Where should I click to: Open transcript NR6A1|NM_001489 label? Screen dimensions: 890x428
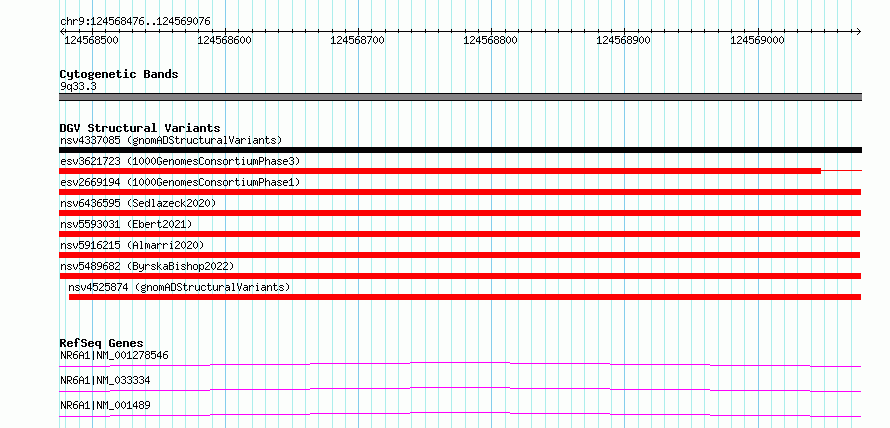point(105,405)
